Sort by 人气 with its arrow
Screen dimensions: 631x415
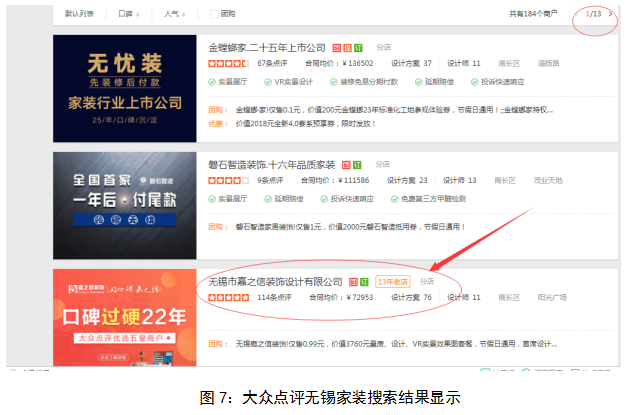pos(175,14)
